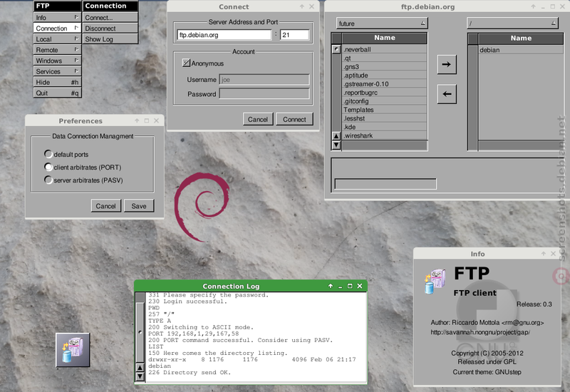Select Connect... in Connection menu
The image size is (570, 392).
point(110,17)
